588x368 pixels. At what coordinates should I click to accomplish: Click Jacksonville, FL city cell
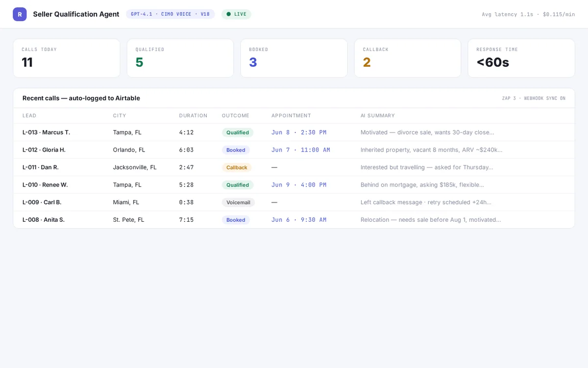click(135, 167)
